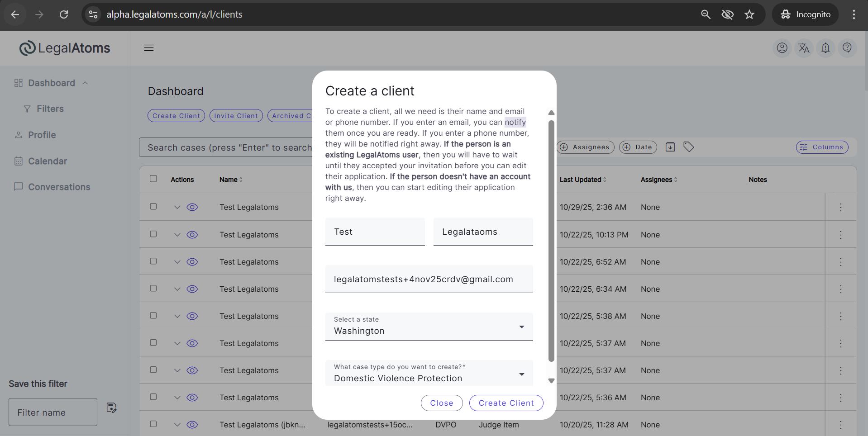Expand the third row chevron
This screenshot has height=436, width=868.
coord(177,262)
